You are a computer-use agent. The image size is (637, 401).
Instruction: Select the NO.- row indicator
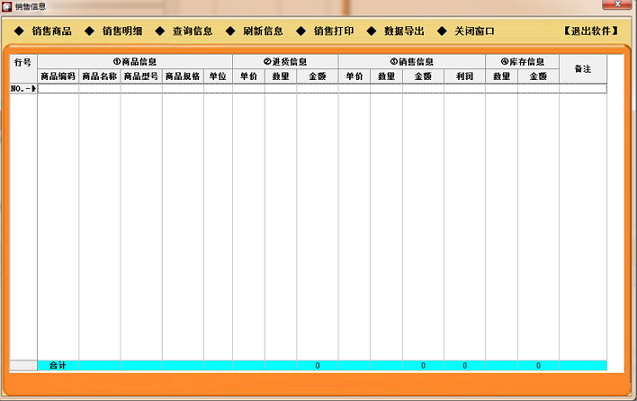pos(24,89)
